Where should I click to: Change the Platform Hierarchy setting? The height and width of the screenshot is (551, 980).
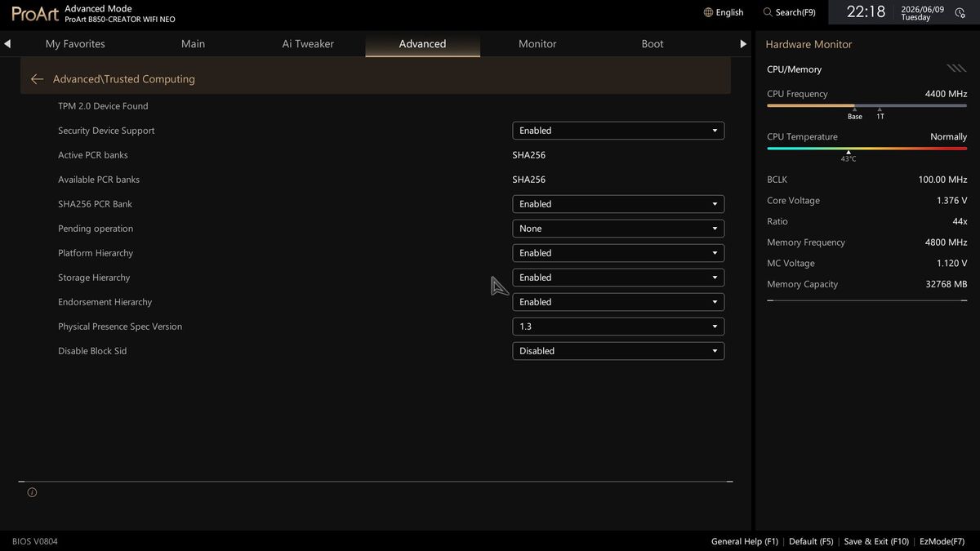coord(618,253)
